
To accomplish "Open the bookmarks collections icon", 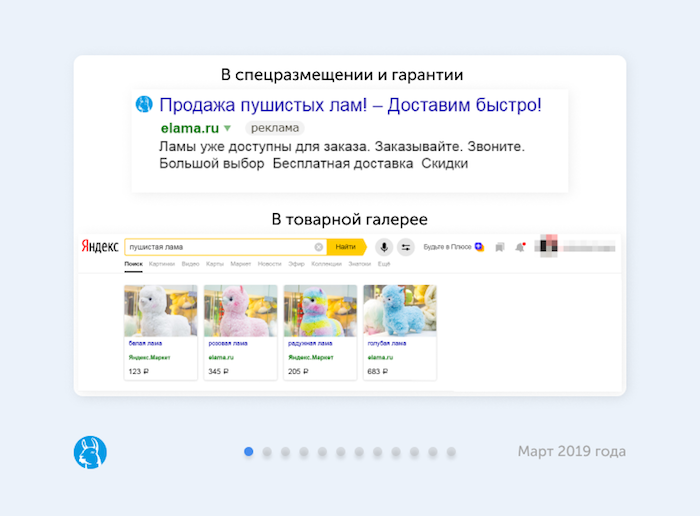I will (x=500, y=247).
